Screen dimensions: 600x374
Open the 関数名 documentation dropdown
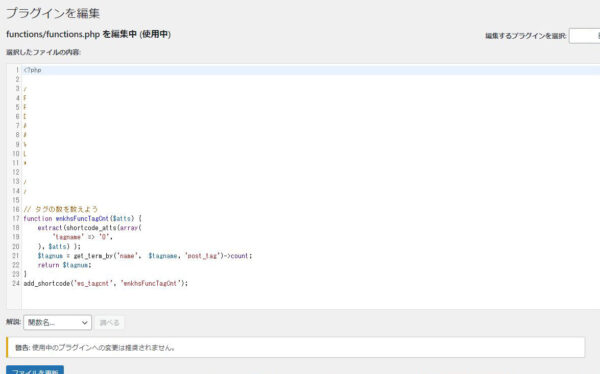tap(57, 322)
